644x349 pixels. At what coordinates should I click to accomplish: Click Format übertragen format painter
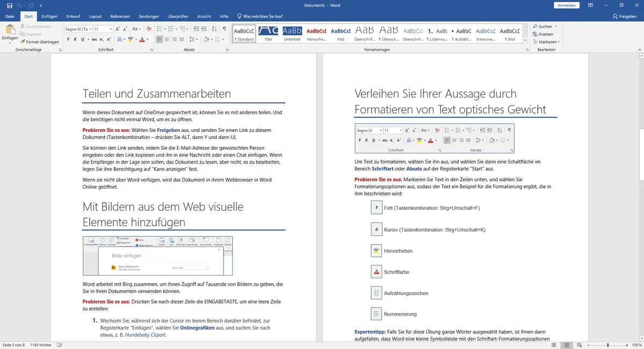point(40,42)
